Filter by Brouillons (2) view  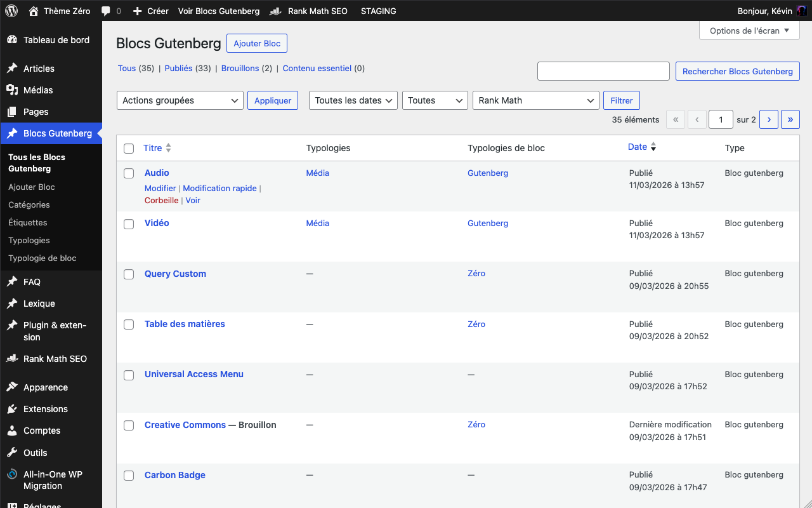click(247, 68)
